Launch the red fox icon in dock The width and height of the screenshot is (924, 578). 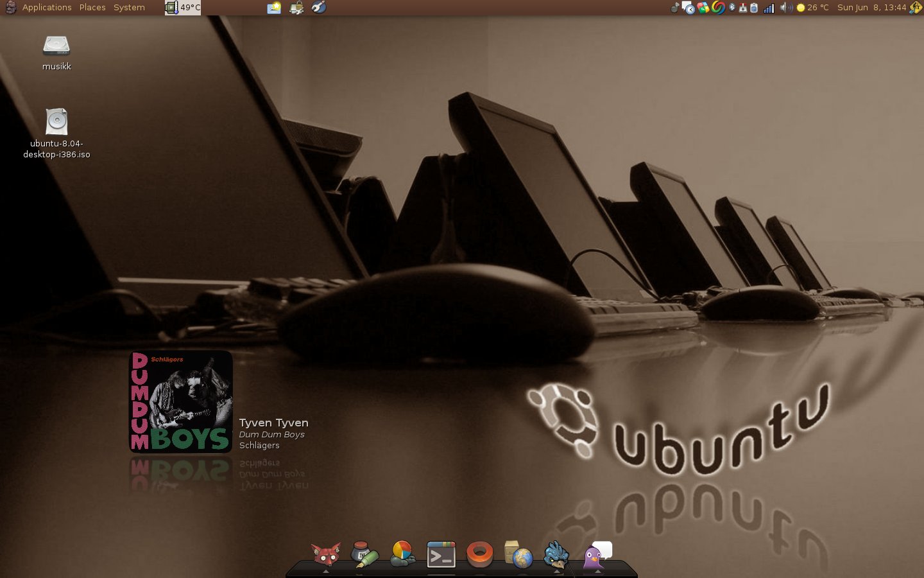tap(325, 554)
